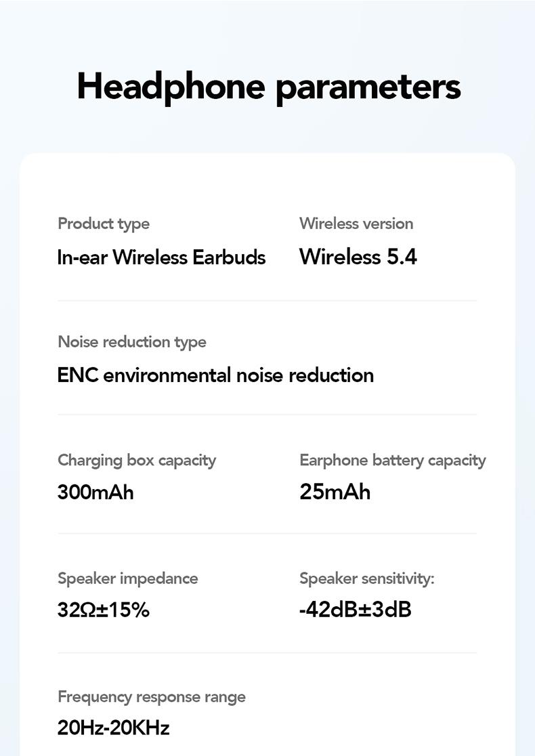The height and width of the screenshot is (756, 535).
Task: Select the "Wireless version" label
Action: pos(356,224)
